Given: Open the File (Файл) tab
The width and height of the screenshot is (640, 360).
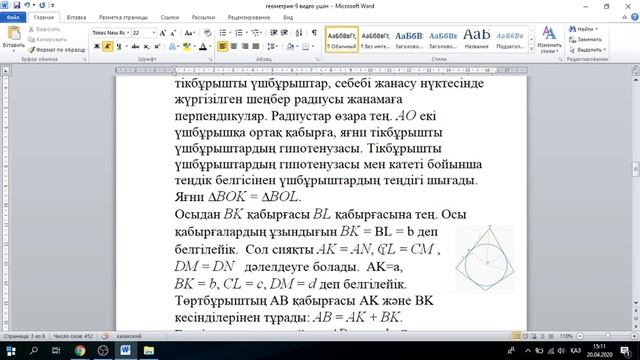Looking at the screenshot, I should click(x=13, y=18).
